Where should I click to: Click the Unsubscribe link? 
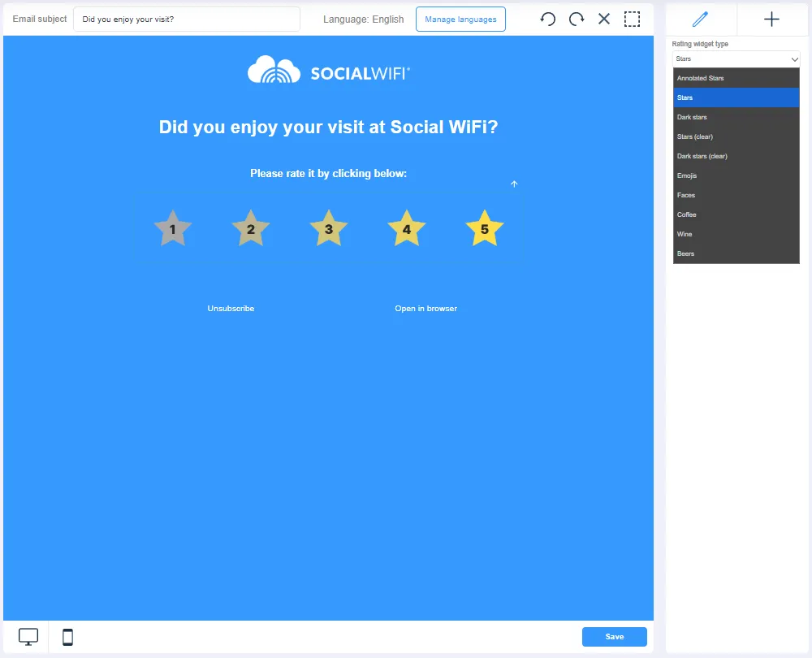231,308
